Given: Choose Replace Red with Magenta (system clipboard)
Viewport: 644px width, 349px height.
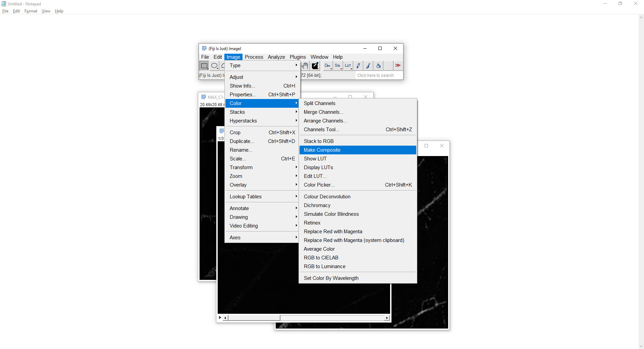Looking at the screenshot, I should click(x=358, y=240).
